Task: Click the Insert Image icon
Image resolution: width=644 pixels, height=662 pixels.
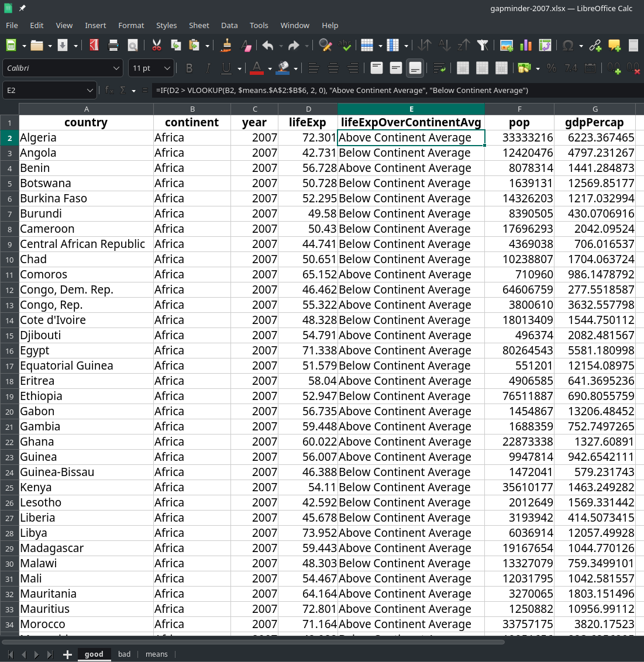Action: coord(507,46)
